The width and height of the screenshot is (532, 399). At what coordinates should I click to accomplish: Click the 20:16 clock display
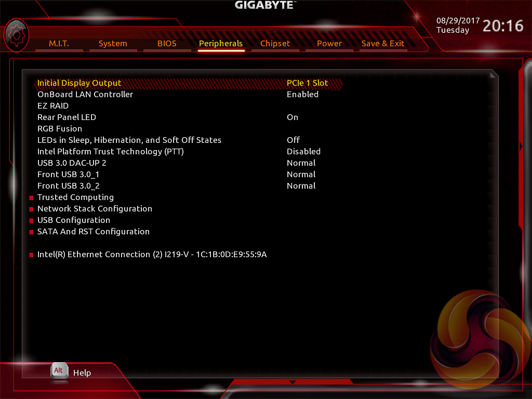click(503, 26)
